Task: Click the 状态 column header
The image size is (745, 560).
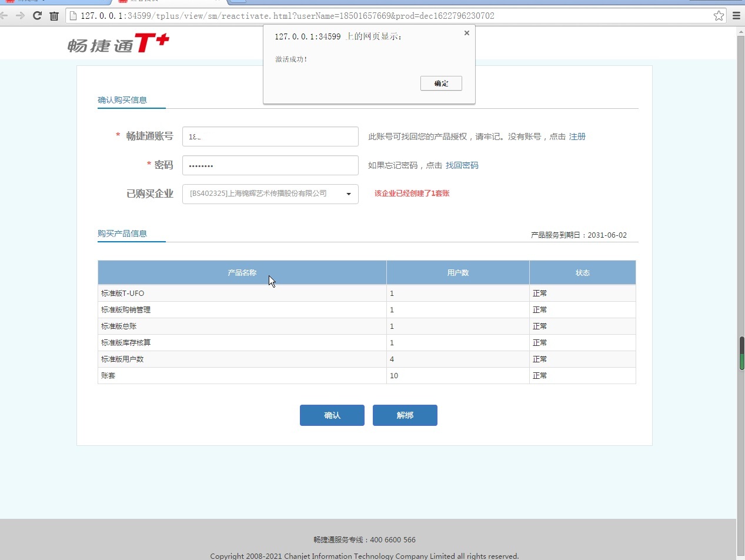Action: [x=583, y=272]
